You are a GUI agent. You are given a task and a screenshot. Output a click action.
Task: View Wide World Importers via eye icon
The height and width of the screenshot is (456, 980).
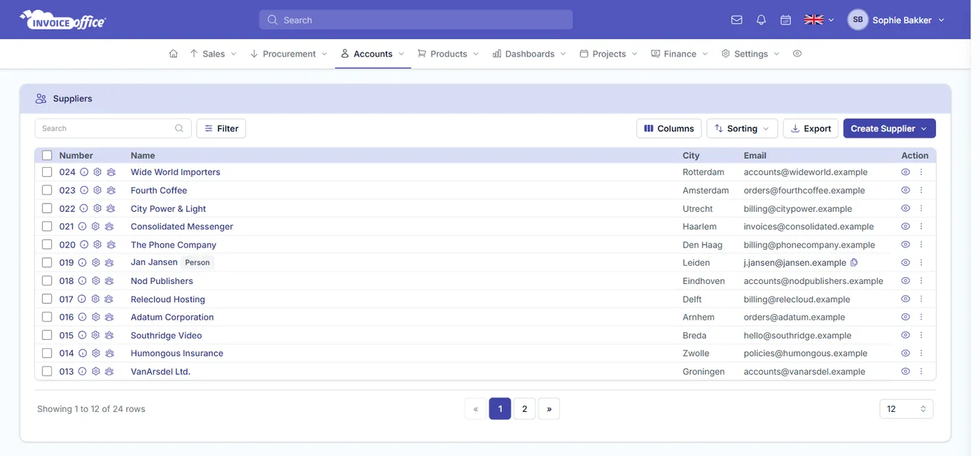point(905,172)
